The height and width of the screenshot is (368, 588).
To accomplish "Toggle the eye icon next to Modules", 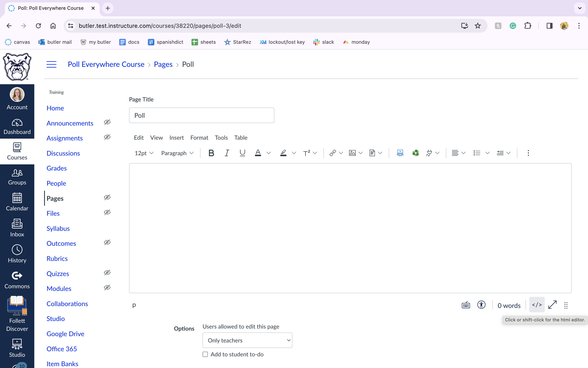I will pos(107,288).
